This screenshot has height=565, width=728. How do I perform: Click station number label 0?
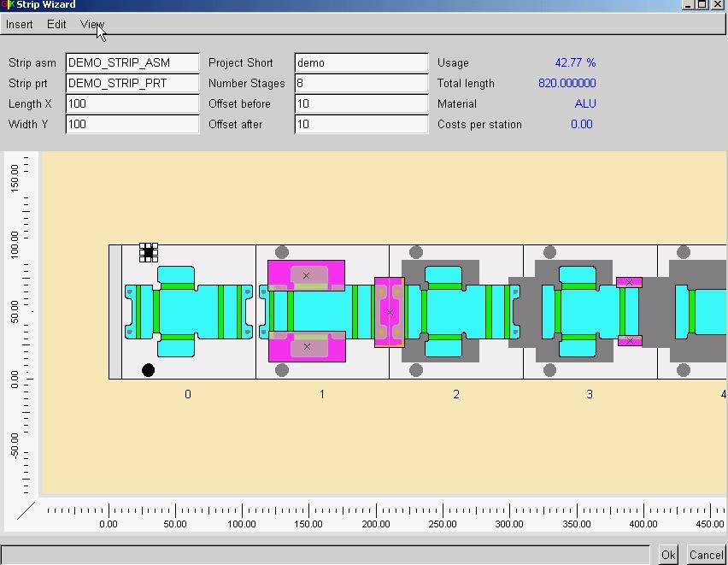pyautogui.click(x=188, y=395)
